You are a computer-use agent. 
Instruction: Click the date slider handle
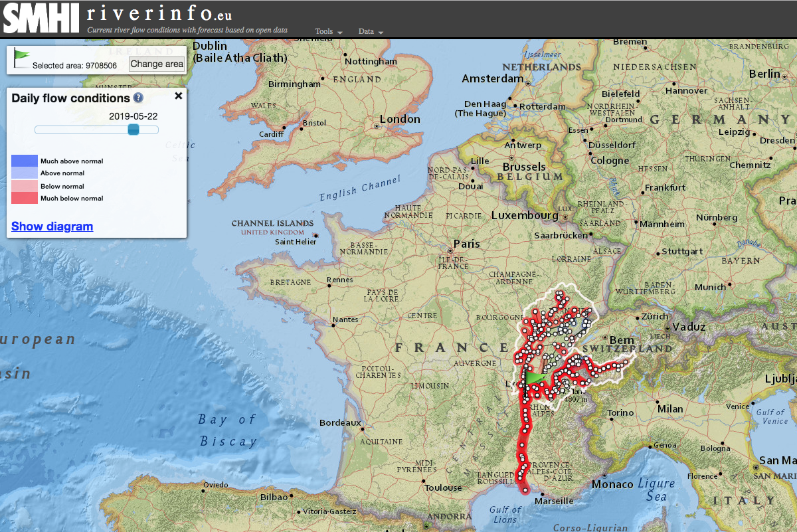[x=133, y=130]
